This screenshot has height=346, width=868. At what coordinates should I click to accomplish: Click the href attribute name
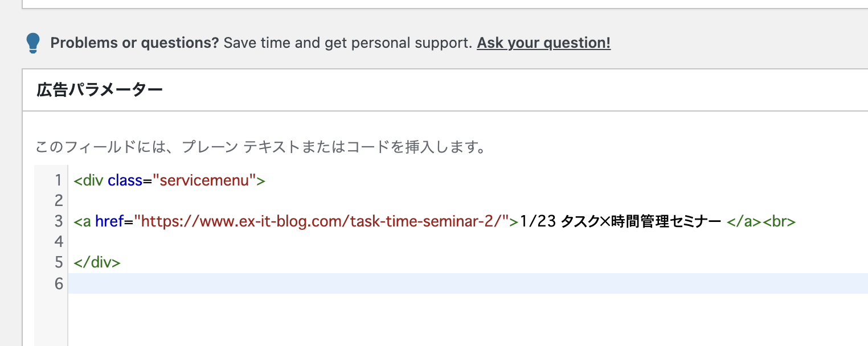point(109,221)
